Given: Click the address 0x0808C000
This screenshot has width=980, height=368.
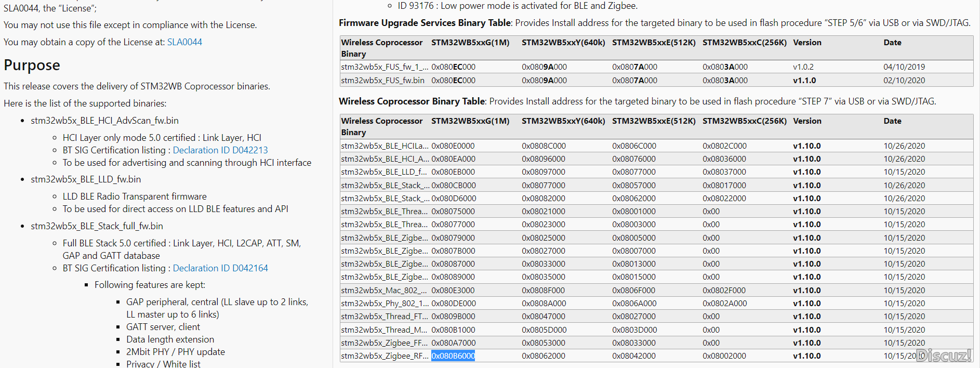Looking at the screenshot, I should tap(544, 146).
